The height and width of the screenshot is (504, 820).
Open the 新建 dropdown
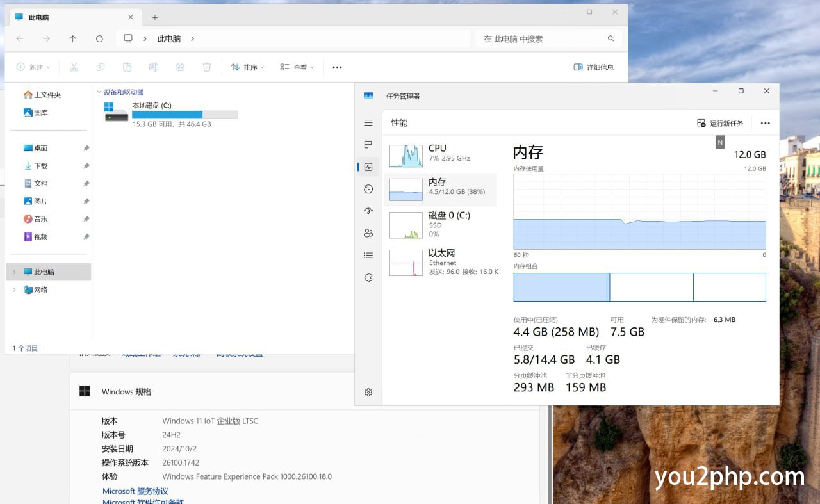[x=33, y=67]
